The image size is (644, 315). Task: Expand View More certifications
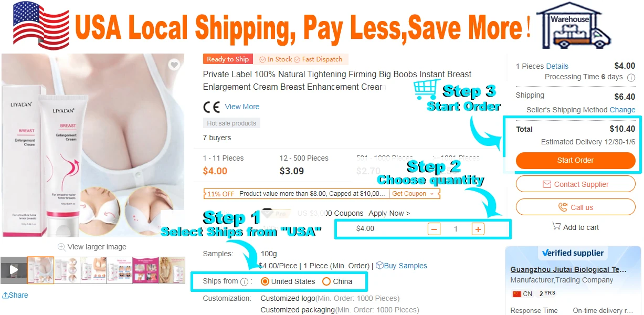point(242,107)
